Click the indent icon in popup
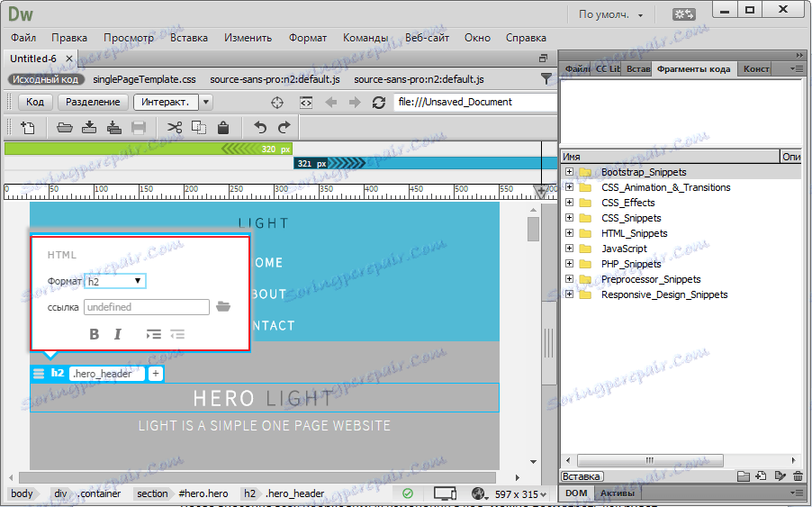 pyautogui.click(x=154, y=334)
